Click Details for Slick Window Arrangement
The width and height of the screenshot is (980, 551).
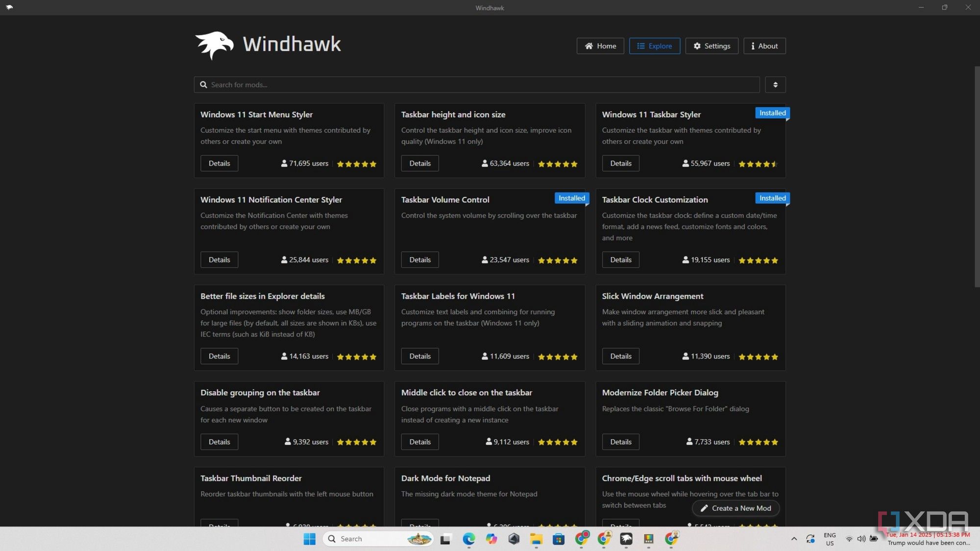[620, 356]
